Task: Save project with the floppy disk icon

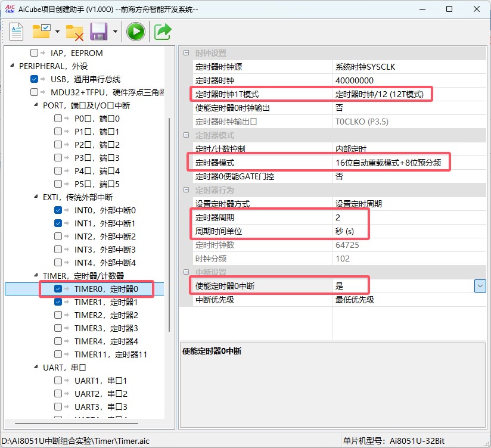Action: coord(99,32)
